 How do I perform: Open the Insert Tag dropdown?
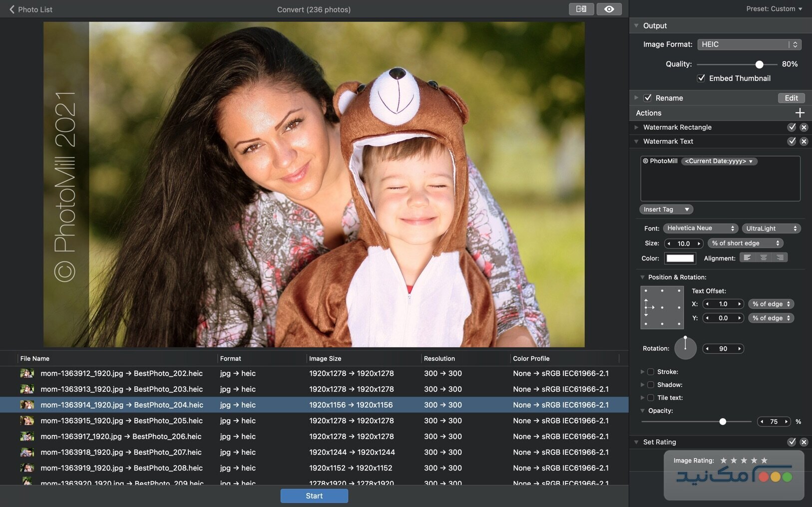[x=666, y=209]
